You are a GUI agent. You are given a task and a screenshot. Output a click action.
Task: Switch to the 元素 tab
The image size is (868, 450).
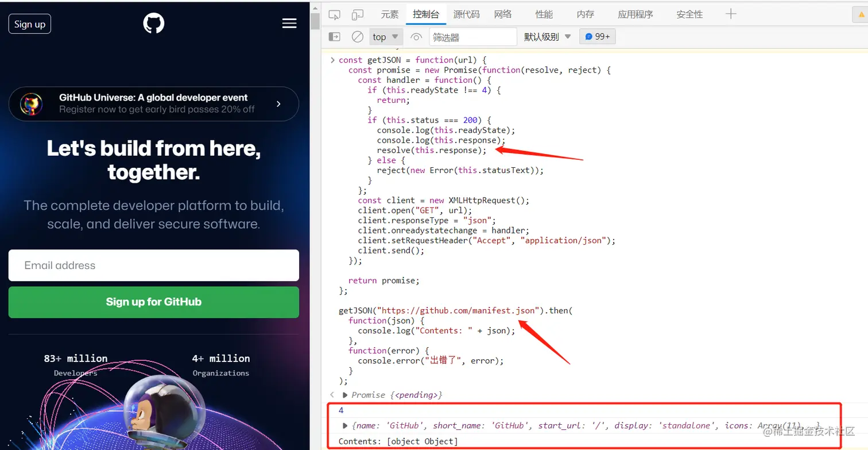[390, 14]
